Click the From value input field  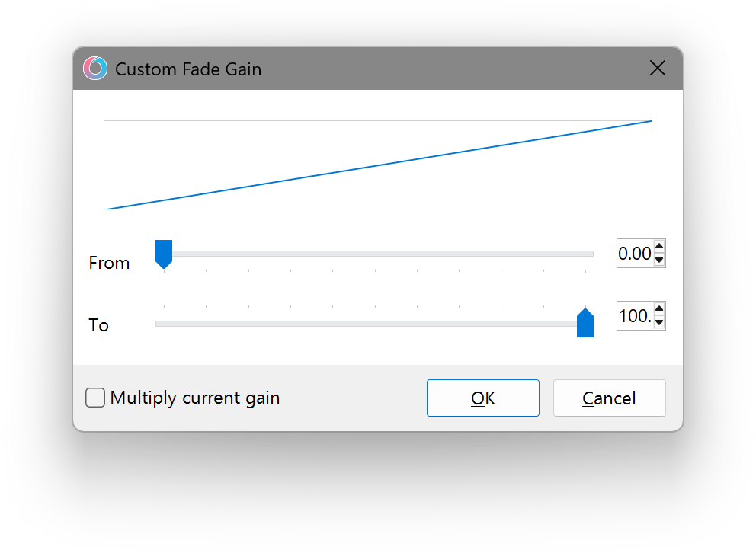click(635, 254)
